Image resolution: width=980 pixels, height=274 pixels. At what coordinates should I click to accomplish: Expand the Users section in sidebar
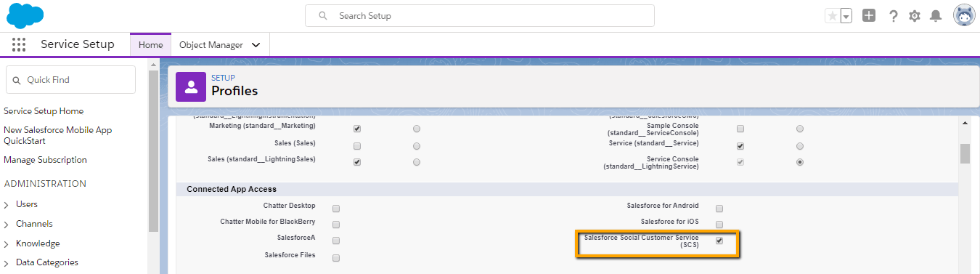(27, 204)
